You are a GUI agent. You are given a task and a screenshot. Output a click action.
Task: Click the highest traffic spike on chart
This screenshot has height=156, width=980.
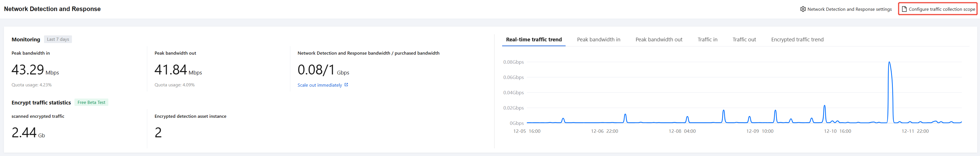click(x=889, y=63)
